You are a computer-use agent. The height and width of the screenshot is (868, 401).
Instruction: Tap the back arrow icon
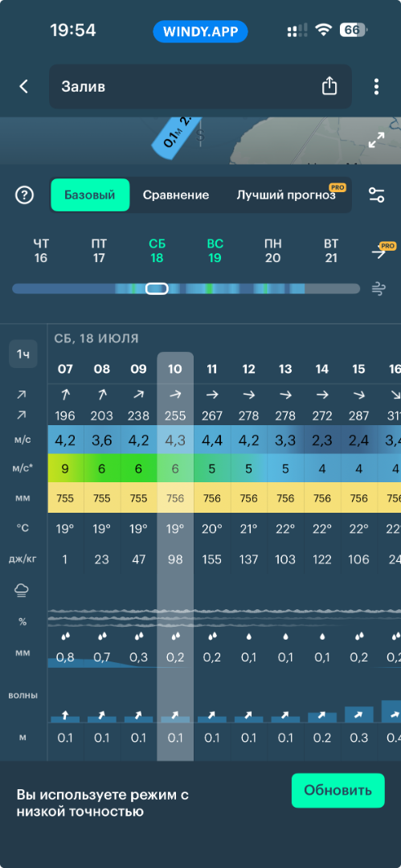tap(23, 86)
